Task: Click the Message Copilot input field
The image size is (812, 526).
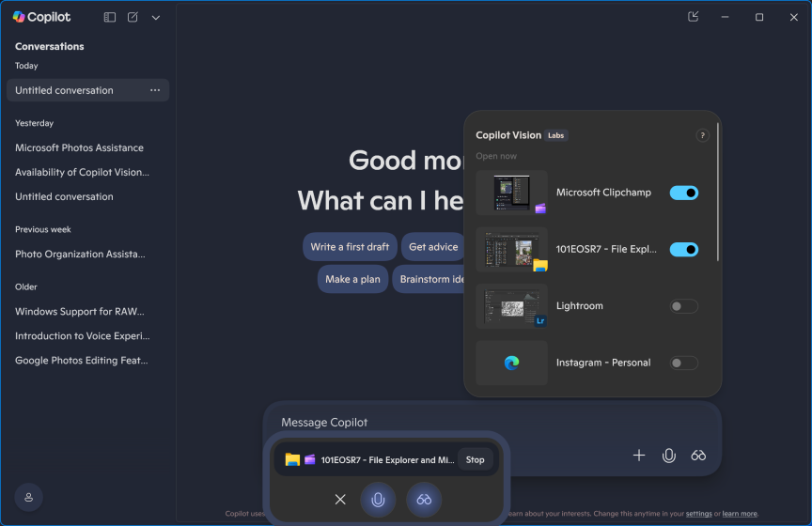Action: (x=451, y=423)
